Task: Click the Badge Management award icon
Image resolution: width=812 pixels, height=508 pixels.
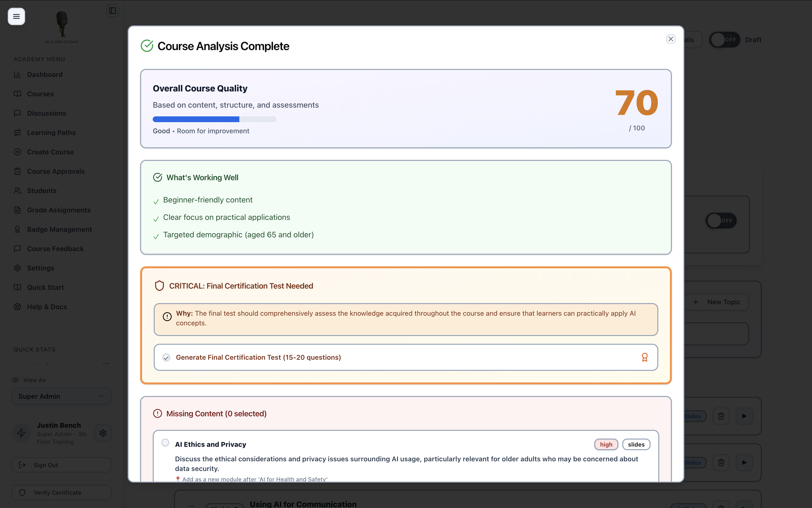Action: point(17,230)
